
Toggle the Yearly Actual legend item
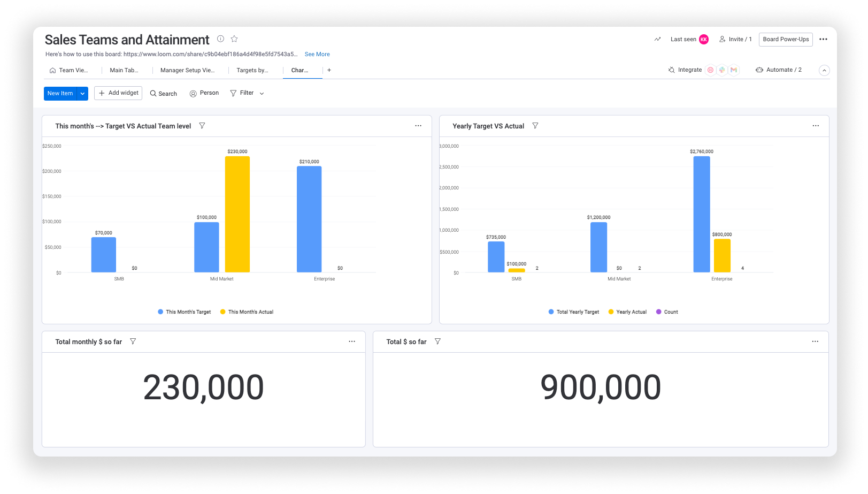pos(627,311)
